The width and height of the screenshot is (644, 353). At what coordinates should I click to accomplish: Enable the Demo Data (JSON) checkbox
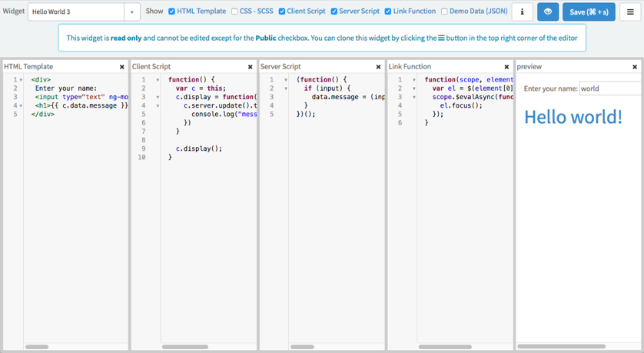(444, 12)
